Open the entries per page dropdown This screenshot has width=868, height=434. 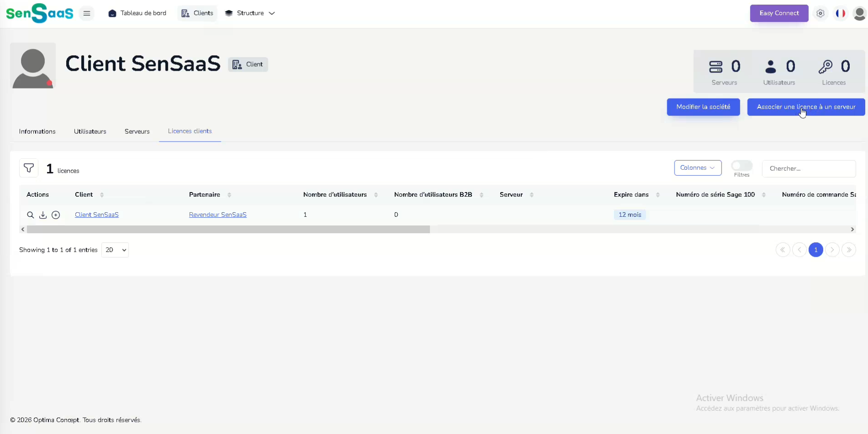pyautogui.click(x=115, y=250)
